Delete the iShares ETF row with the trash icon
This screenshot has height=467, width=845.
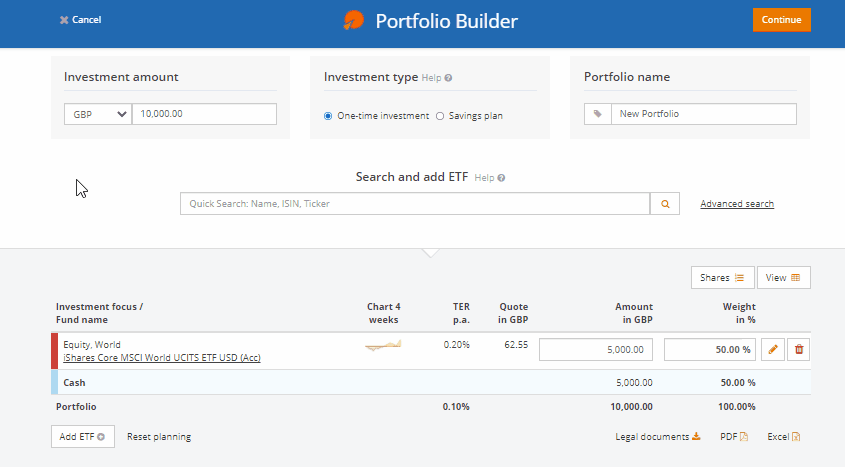[x=799, y=350]
